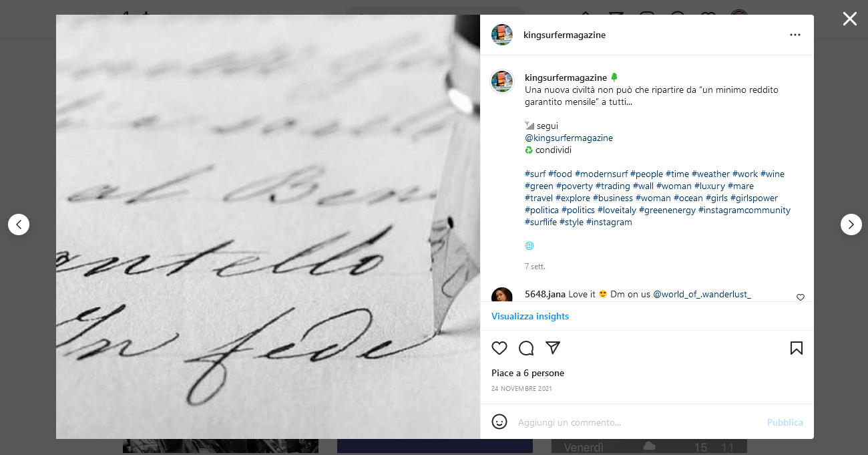Viewport: 868px width, 455px height.
Task: View the Piace a 6 persone likes list
Action: point(527,373)
